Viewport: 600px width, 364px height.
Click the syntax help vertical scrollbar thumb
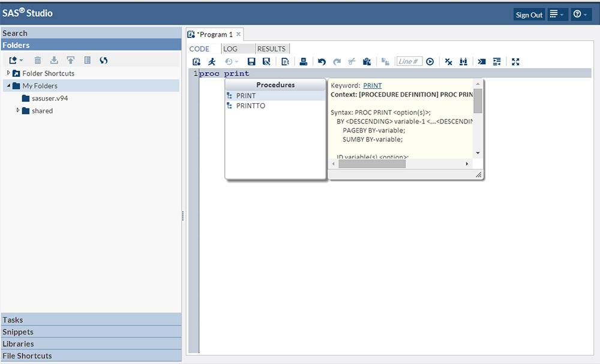[478, 101]
